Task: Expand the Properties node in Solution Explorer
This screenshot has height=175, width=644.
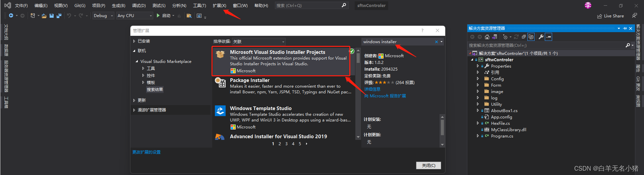Action: [x=478, y=66]
